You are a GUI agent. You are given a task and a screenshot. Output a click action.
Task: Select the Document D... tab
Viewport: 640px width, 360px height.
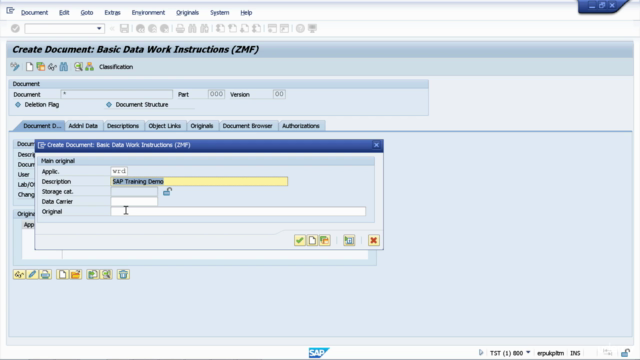(41, 126)
